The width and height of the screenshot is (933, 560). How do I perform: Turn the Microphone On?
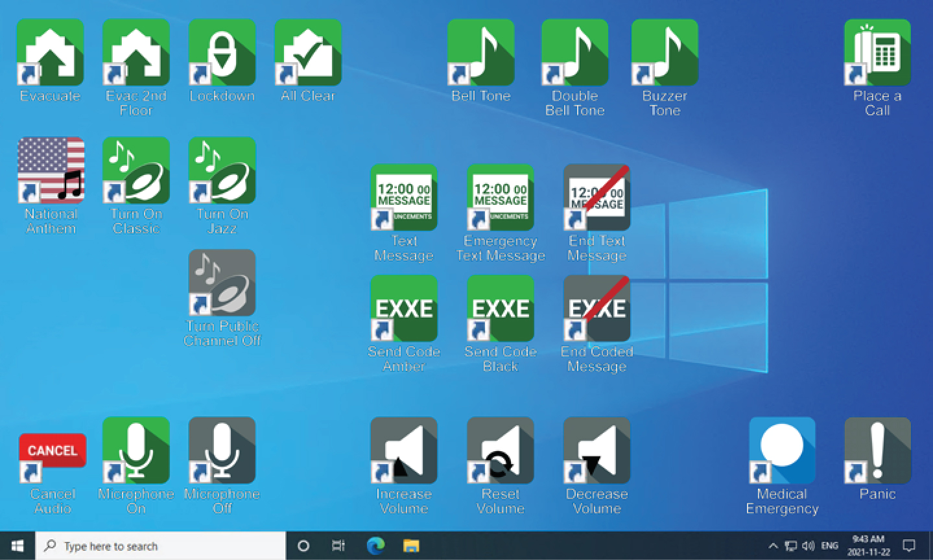[136, 450]
